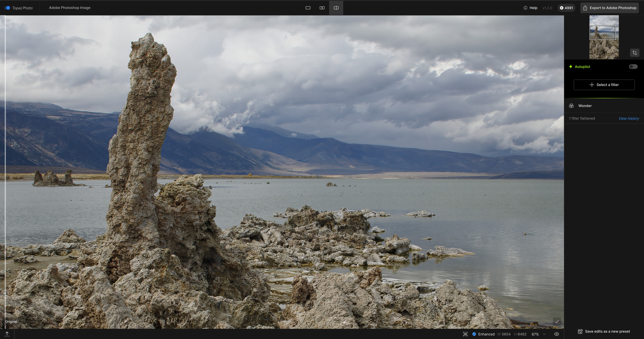
Task: Click the subject focus icon in status bar
Action: [x=465, y=334]
